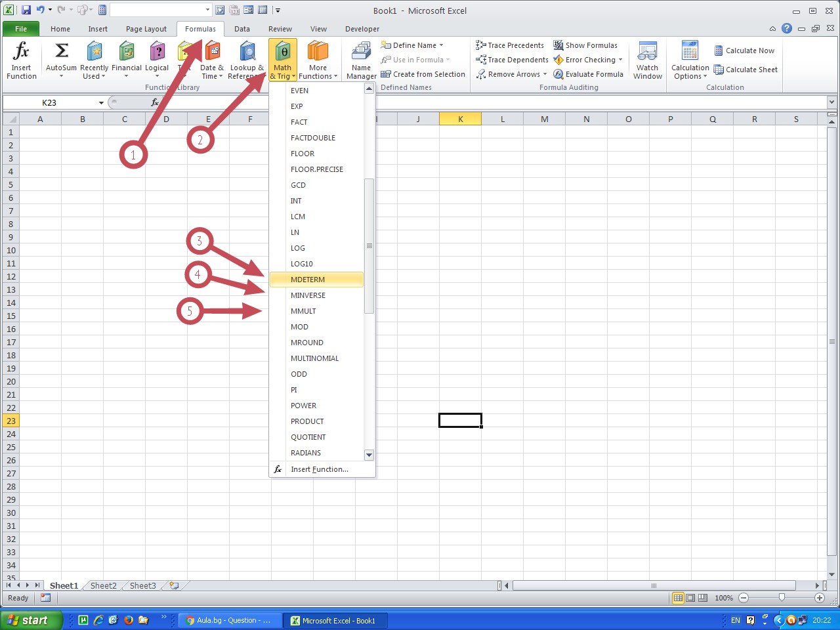Select MMULT from the function list
The width and height of the screenshot is (840, 630).
[317, 311]
